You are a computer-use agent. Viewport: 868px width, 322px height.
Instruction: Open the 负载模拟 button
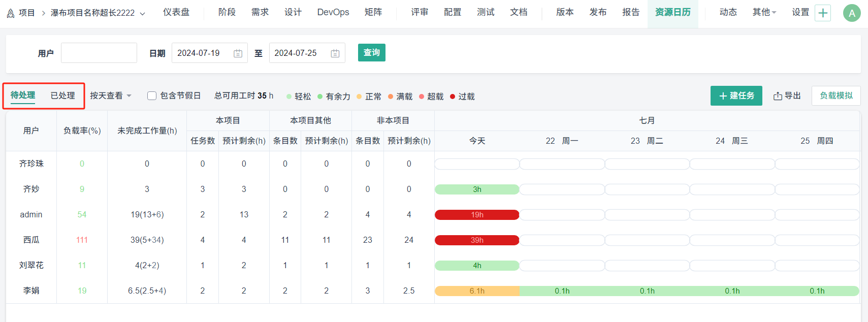[836, 95]
